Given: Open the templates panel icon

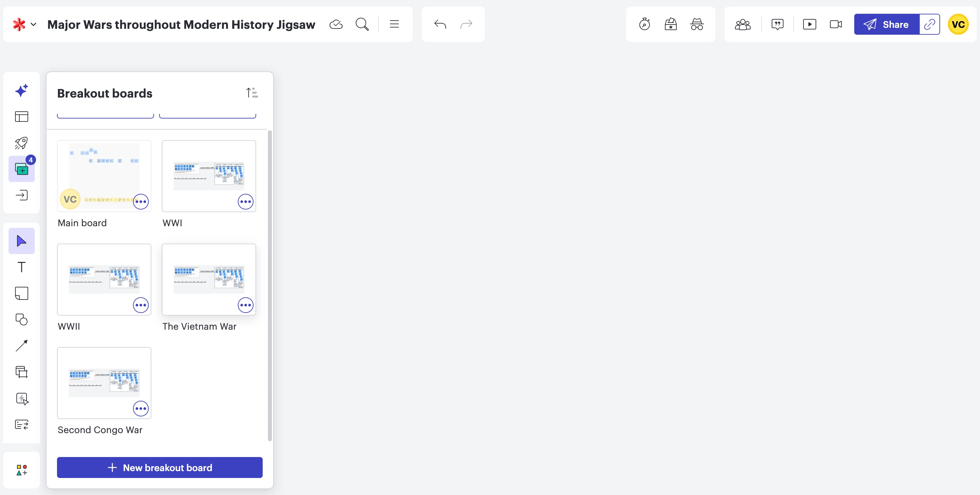Looking at the screenshot, I should [x=22, y=117].
